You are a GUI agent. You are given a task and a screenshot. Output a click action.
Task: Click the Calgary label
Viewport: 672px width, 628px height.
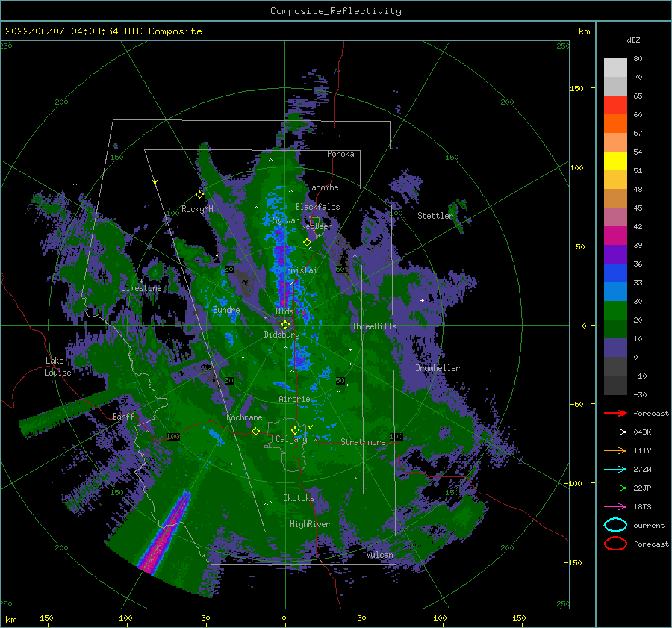coord(291,439)
